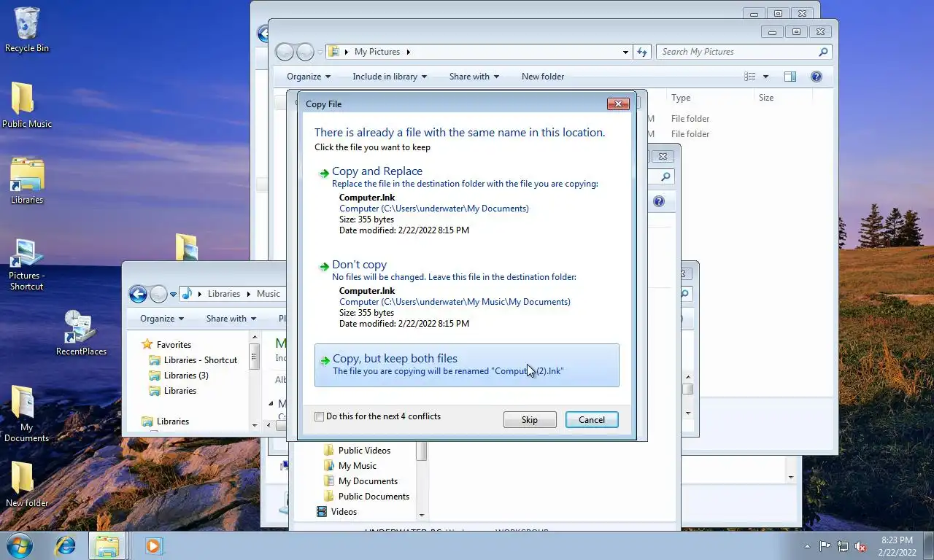This screenshot has height=560, width=934.
Task: Select Public Videos in navigation tree
Action: (364, 451)
